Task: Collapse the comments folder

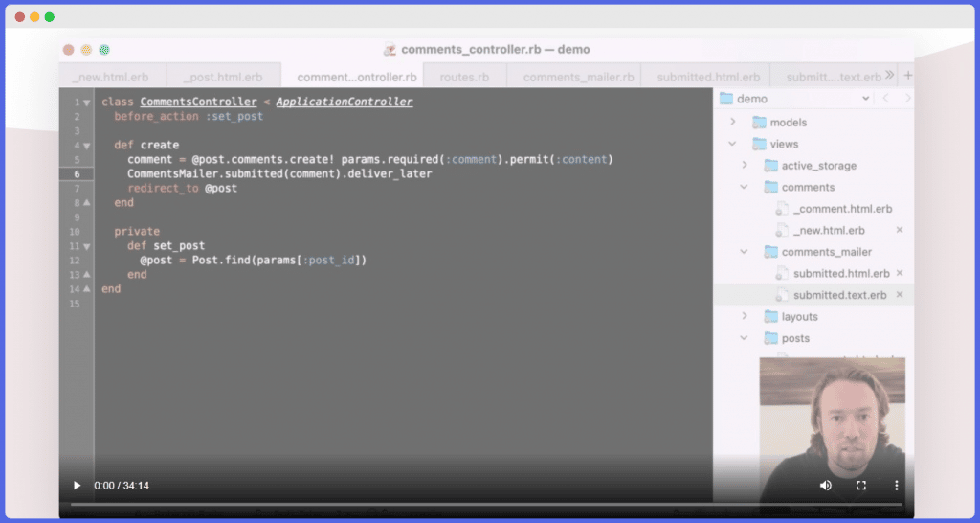Action: click(744, 187)
